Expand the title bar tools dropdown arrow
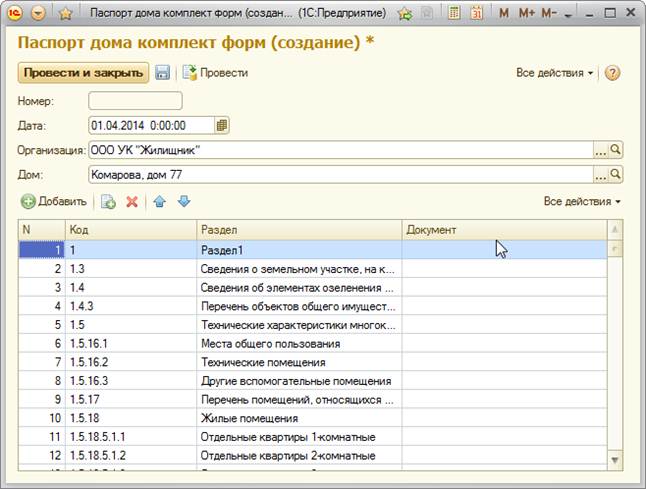This screenshot has width=646, height=489. (x=568, y=15)
